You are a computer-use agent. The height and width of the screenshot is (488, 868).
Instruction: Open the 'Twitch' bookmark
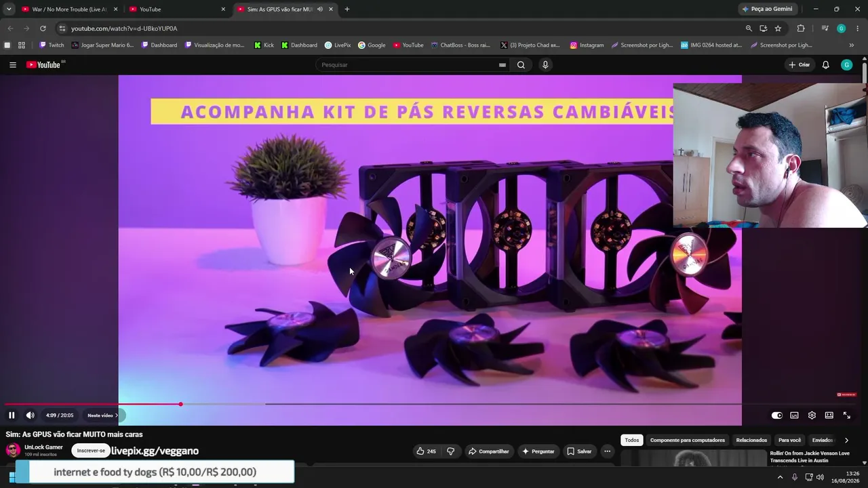[52, 45]
